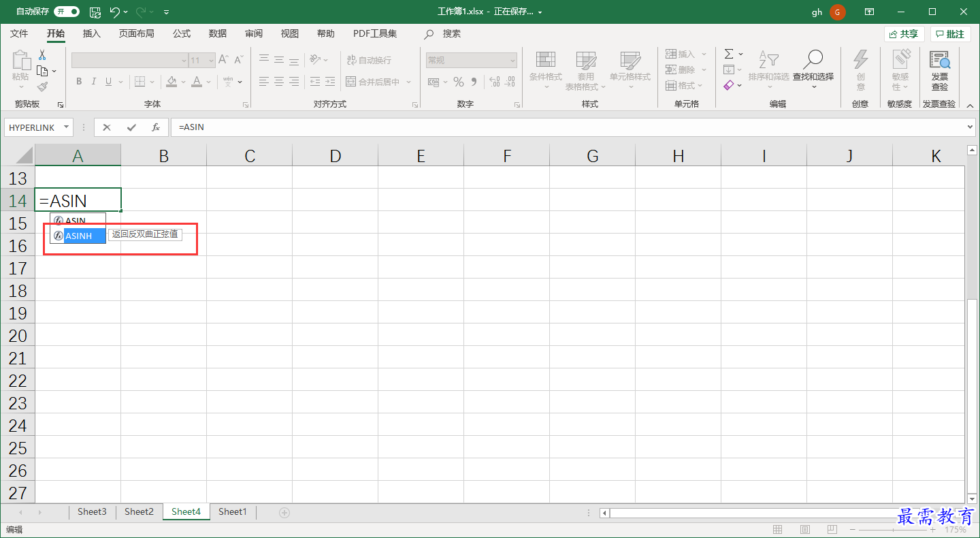Click the Copy icon in clipboard group
980x538 pixels.
[x=42, y=71]
